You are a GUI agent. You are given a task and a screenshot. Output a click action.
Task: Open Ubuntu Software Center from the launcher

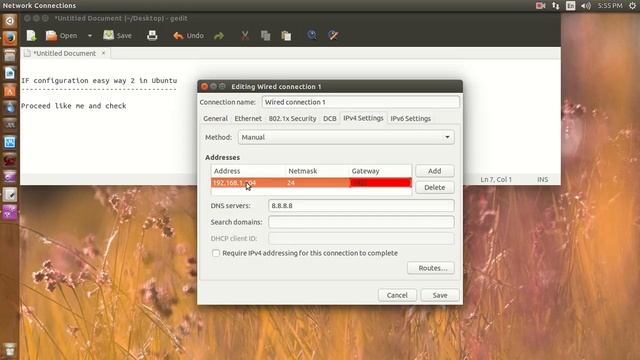click(10, 90)
